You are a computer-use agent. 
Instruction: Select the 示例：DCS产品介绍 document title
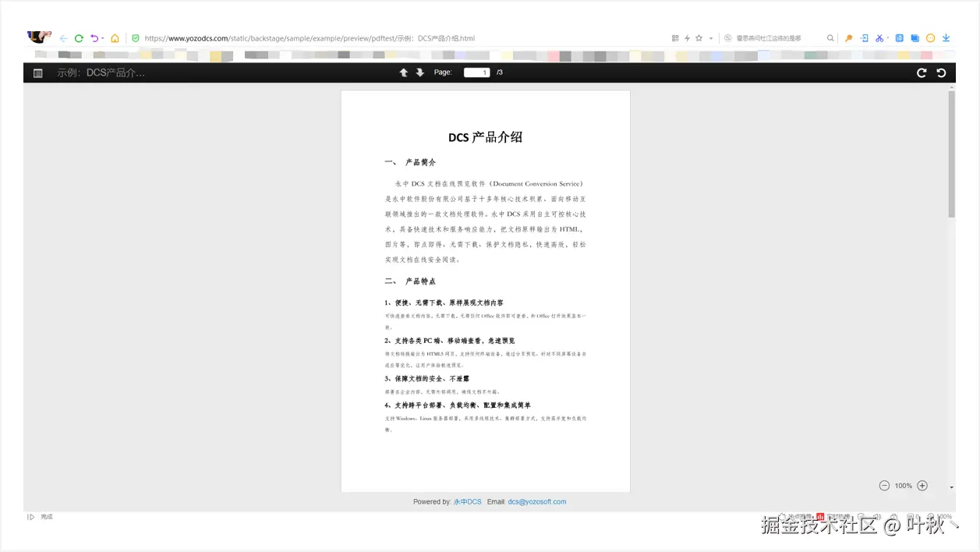tap(103, 73)
